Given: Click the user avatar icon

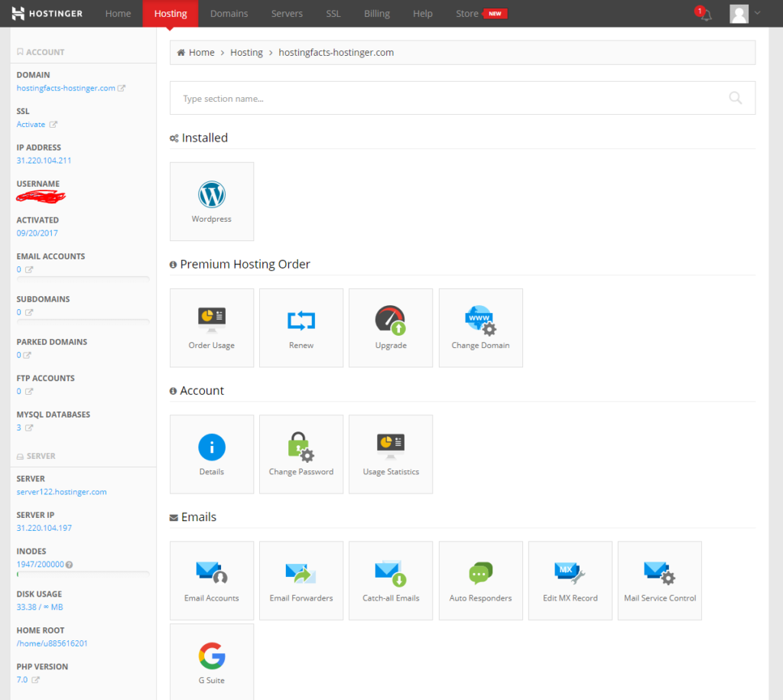Looking at the screenshot, I should coord(739,14).
